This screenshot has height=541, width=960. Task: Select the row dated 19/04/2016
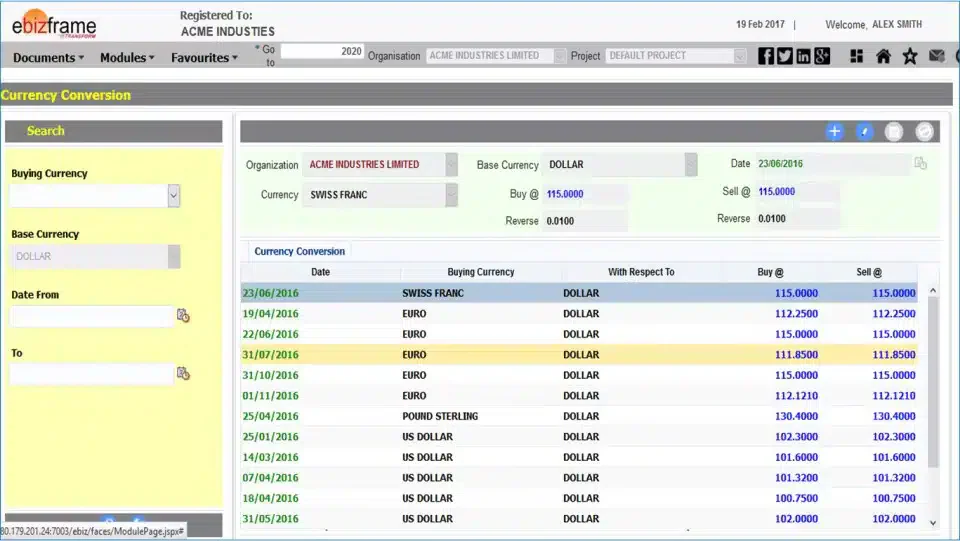579,313
